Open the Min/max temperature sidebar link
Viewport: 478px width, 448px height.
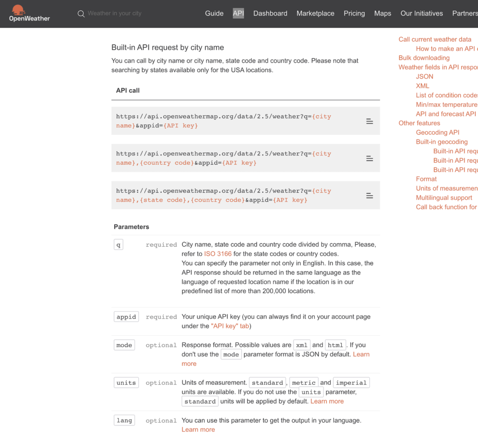447,105
